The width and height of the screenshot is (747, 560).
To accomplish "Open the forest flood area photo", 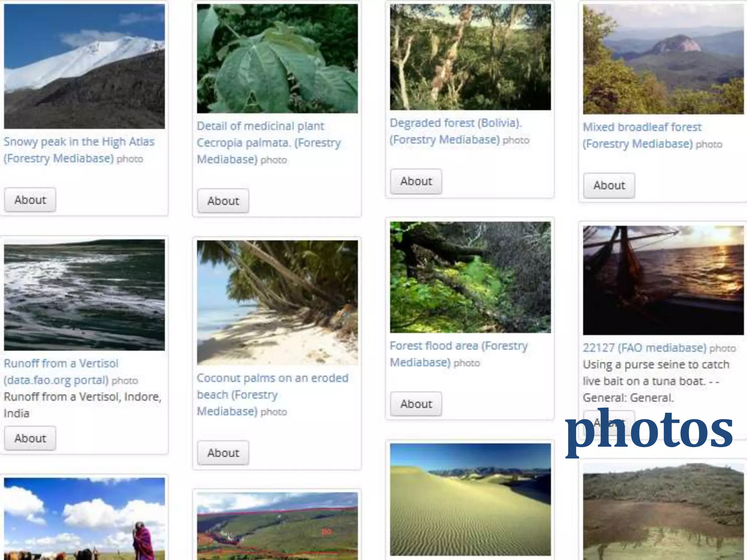I will coord(470,277).
